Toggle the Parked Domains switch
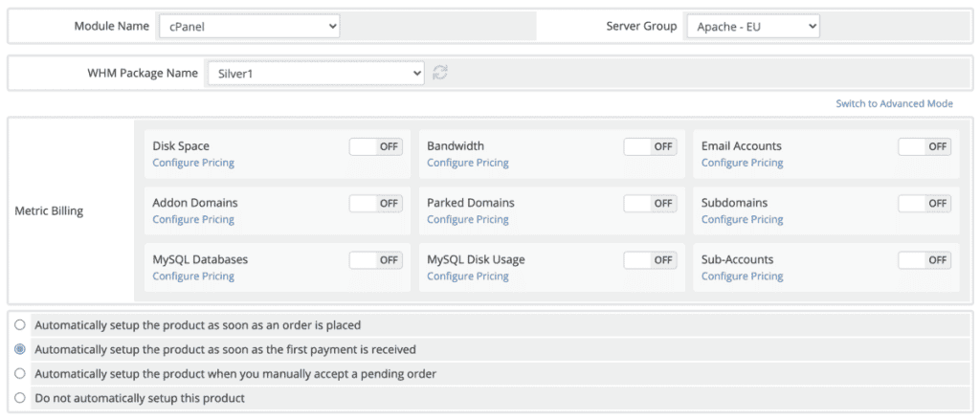This screenshot has width=980, height=420. [x=651, y=203]
